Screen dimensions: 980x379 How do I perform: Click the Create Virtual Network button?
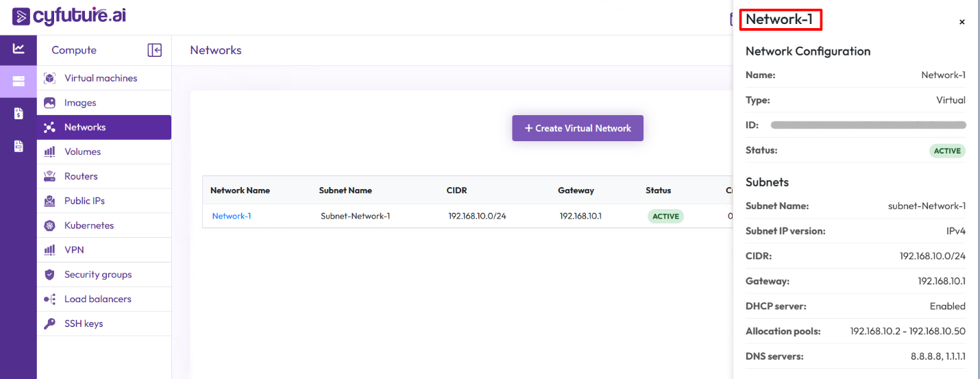coord(577,128)
